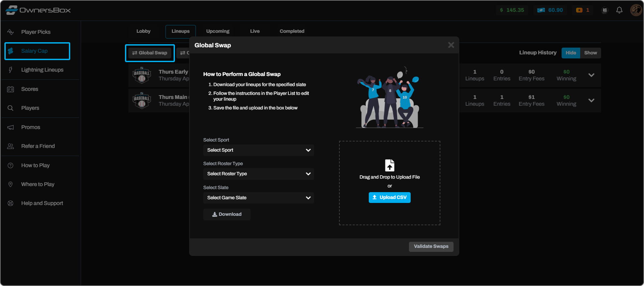The height and width of the screenshot is (286, 644).
Task: Open the Select Game Slate dropdown
Action: (258, 198)
